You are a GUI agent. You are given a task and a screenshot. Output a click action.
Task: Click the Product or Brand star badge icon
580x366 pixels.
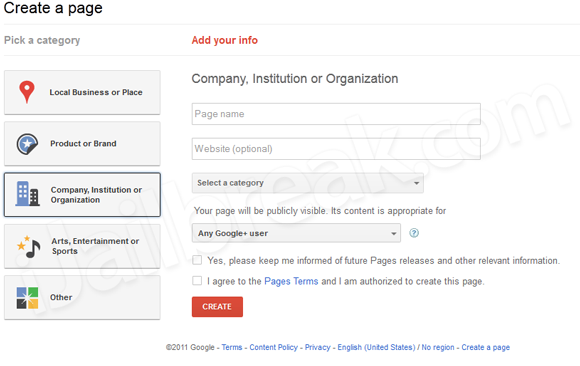pos(27,144)
